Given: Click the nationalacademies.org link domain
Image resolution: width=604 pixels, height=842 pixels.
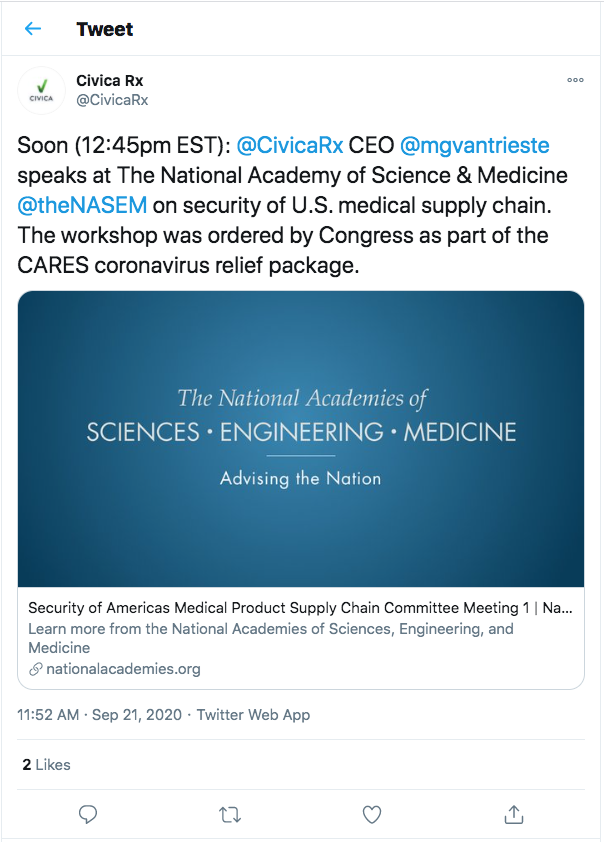Looking at the screenshot, I should click(x=123, y=669).
